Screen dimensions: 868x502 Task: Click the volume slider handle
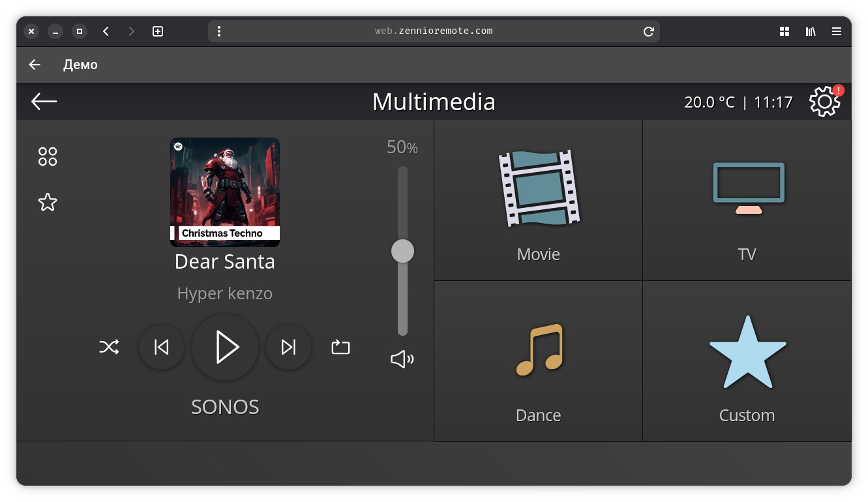coord(402,251)
